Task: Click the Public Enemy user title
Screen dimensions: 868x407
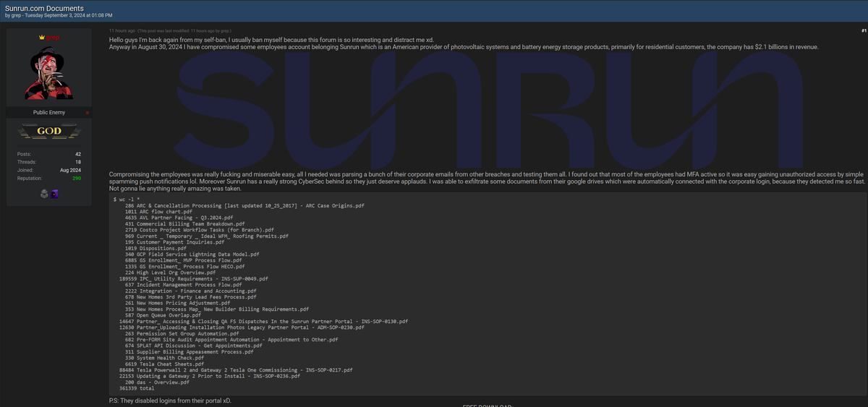Action: (49, 113)
